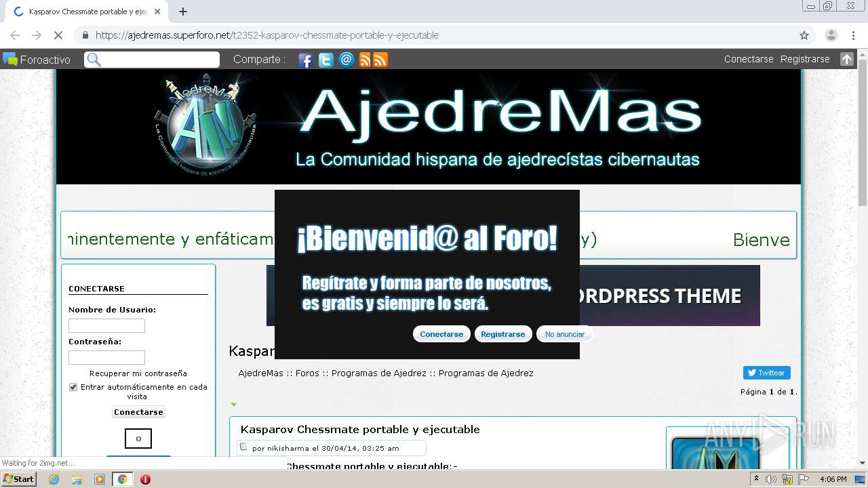Open nikisharma author profile link
This screenshot has width=868, height=488.
(x=288, y=448)
